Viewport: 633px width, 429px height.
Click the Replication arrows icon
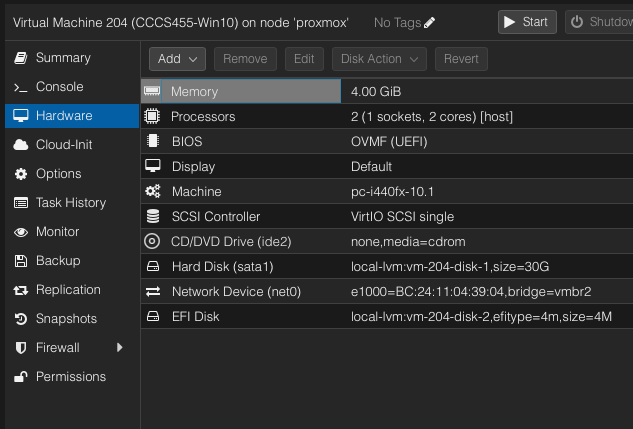(x=21, y=290)
